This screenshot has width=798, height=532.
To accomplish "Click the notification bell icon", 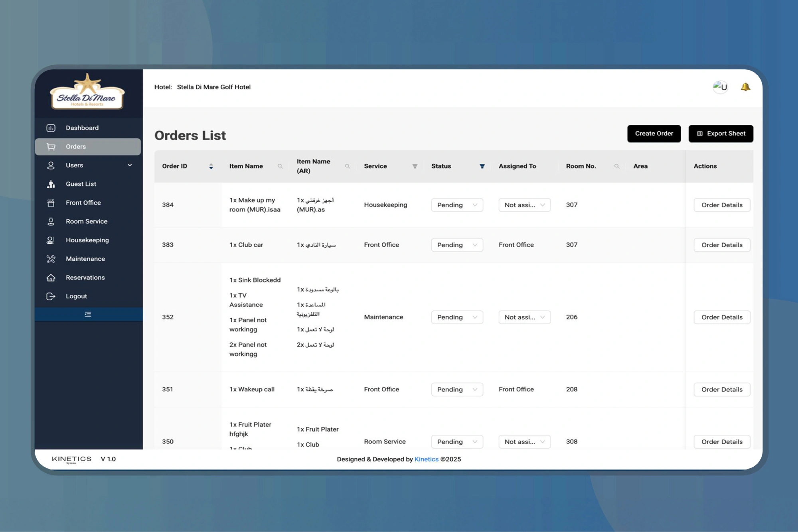I will point(745,87).
